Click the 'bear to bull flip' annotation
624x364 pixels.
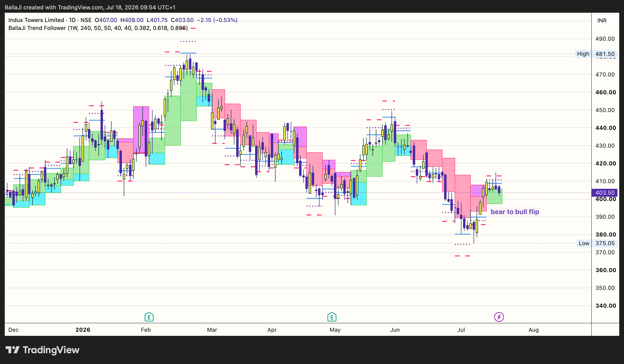tap(515, 212)
